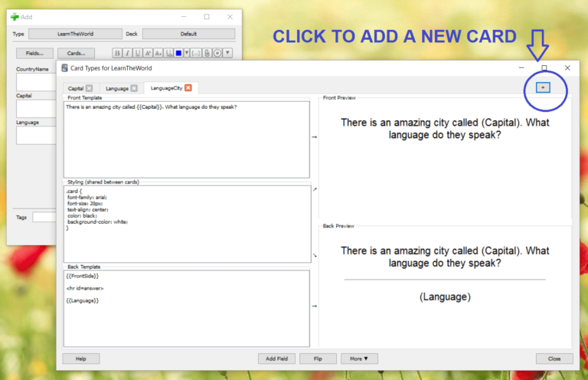Open the Default deck selector
Viewport: 588px width, 380px height.
(x=188, y=34)
